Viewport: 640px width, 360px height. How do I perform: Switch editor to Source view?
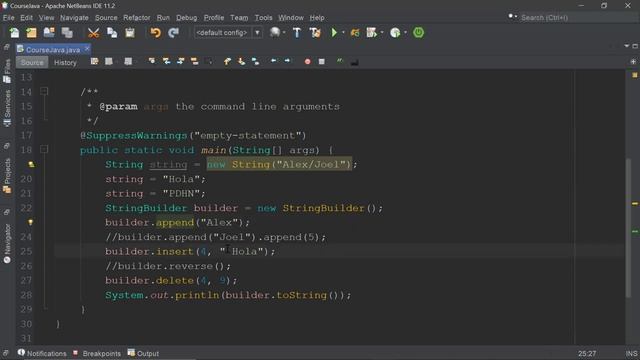tap(32, 62)
